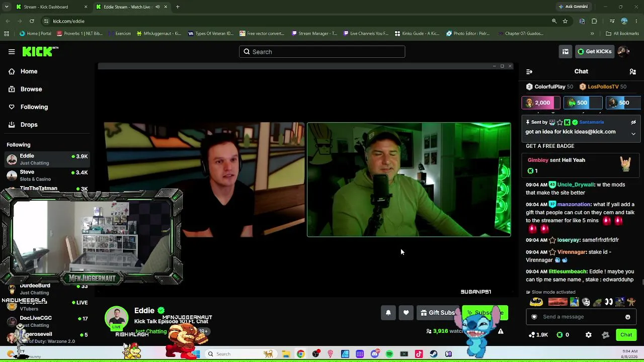Open the All Bookmarks folder
644x362 pixels.
tap(622, 34)
